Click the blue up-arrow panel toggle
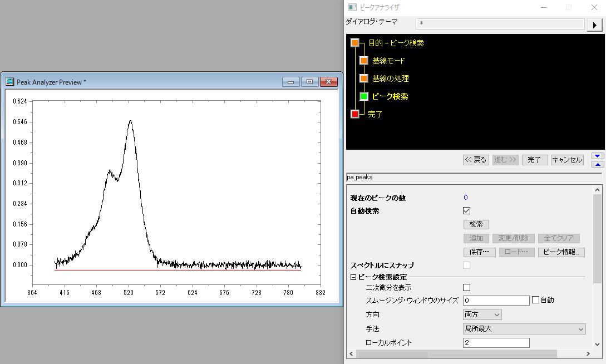The image size is (606, 364). [x=598, y=164]
